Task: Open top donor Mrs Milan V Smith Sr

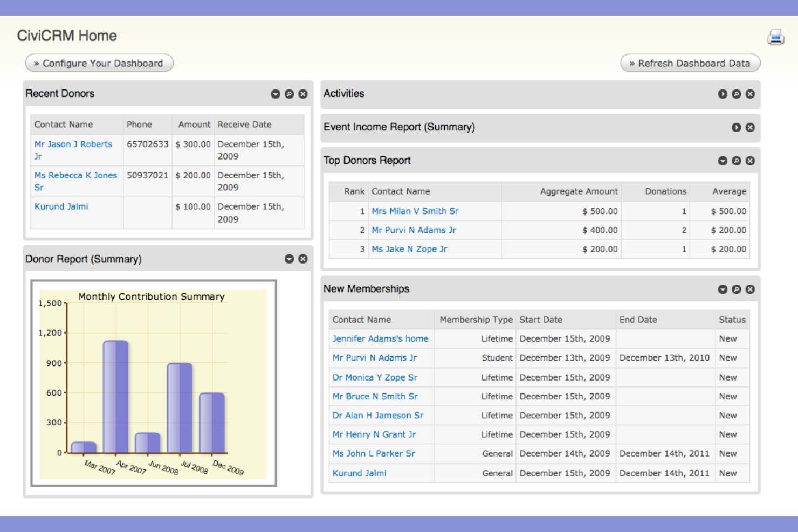Action: (x=415, y=211)
